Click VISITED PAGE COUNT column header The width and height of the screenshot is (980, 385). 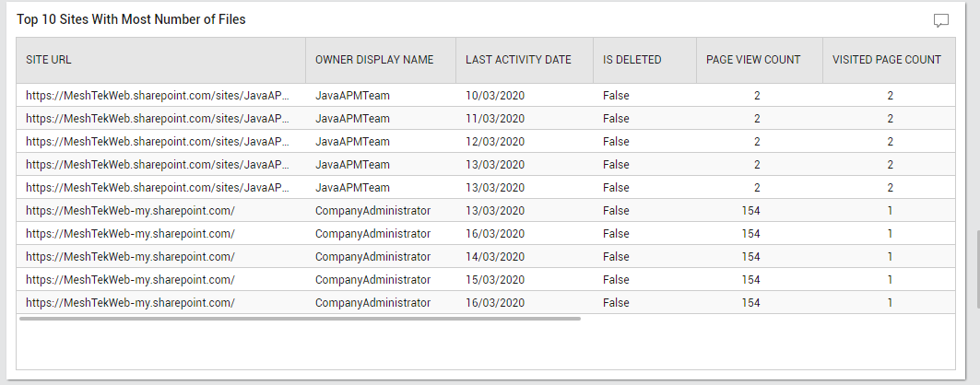(x=886, y=60)
